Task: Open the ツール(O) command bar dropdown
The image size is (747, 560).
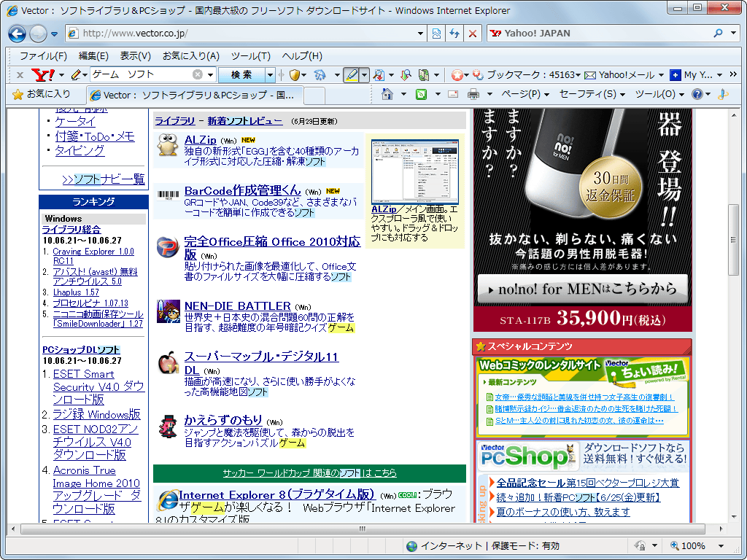Action: pyautogui.click(x=659, y=94)
